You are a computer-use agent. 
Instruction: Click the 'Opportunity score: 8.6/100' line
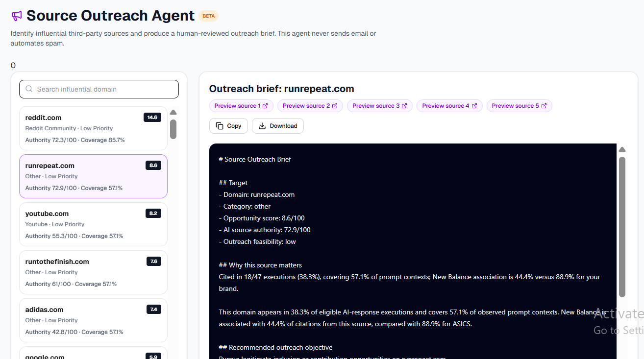262,218
